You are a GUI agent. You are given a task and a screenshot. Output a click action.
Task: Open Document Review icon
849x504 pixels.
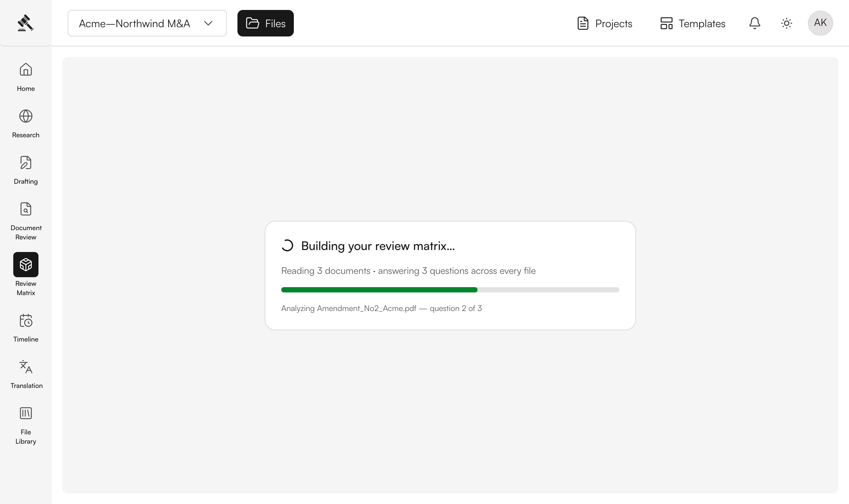tap(26, 209)
